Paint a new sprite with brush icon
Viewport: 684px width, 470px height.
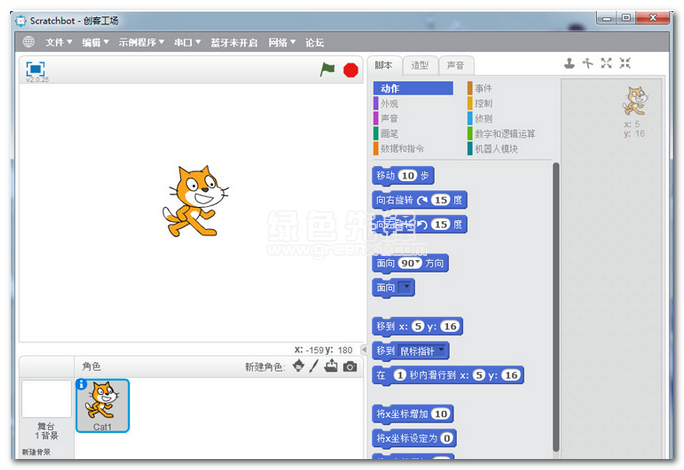coord(314,366)
